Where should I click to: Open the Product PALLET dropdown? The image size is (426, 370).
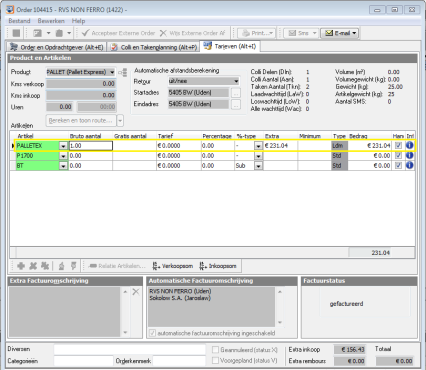[112, 72]
